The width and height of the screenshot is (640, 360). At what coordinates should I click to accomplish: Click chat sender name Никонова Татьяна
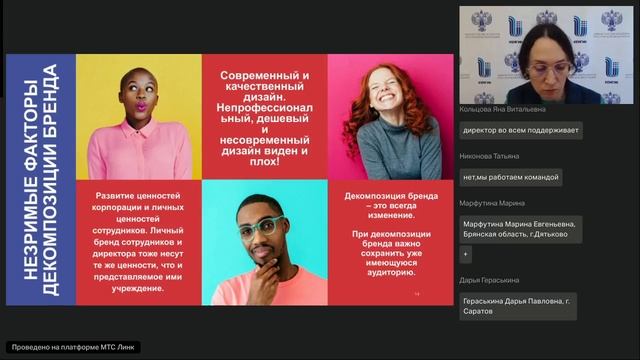pyautogui.click(x=489, y=156)
